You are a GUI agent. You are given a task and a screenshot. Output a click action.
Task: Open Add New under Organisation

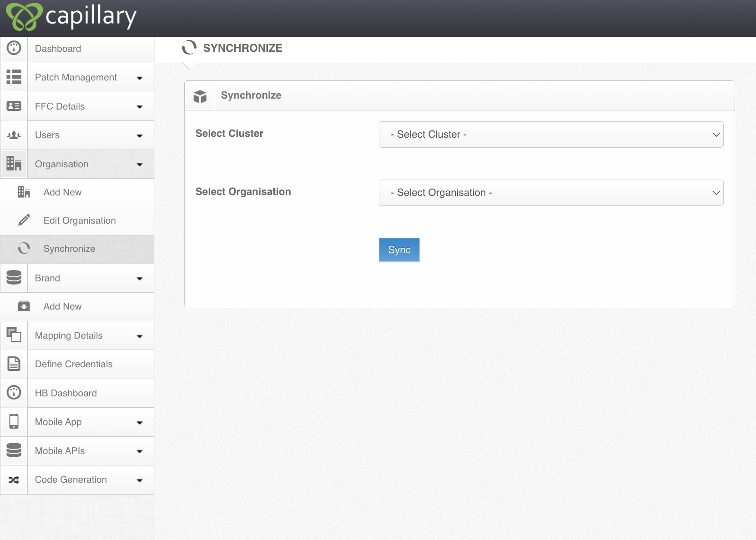77,192
